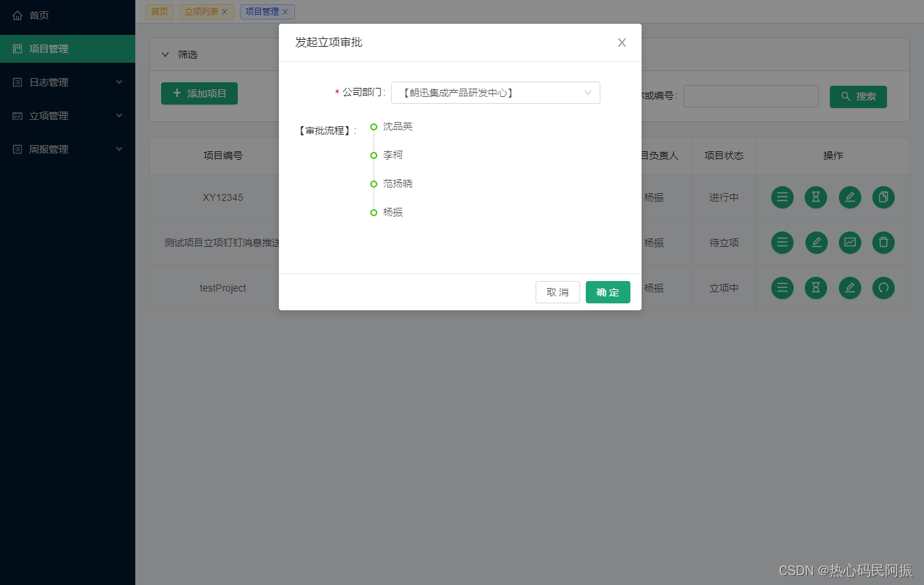Click the 项目状态 column header

[x=724, y=155]
